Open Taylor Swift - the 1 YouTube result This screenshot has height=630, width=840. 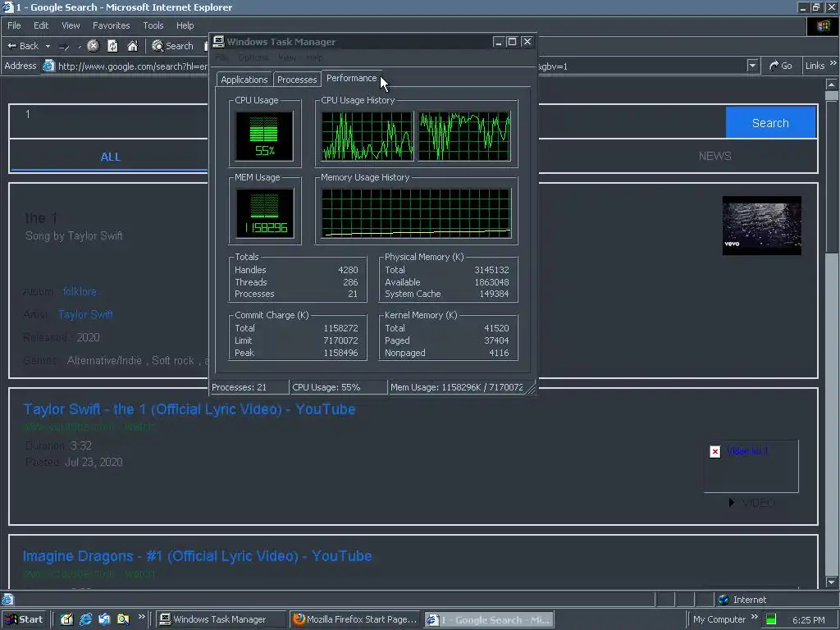(189, 409)
